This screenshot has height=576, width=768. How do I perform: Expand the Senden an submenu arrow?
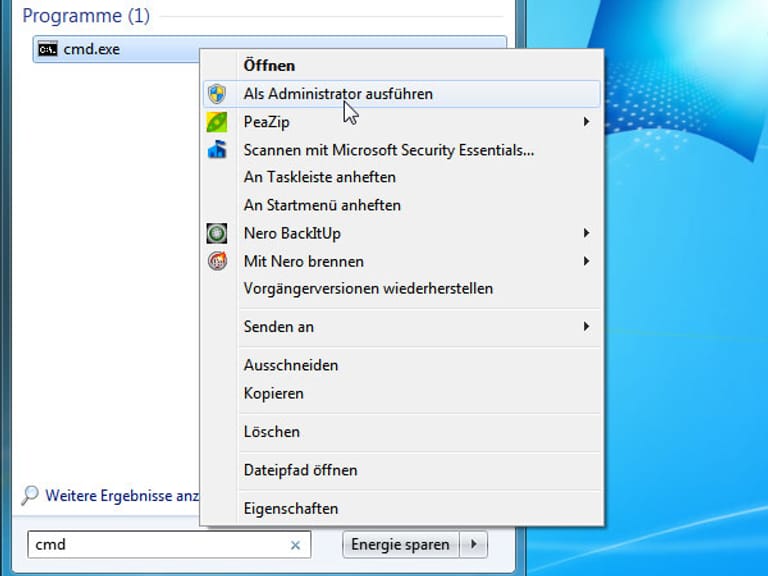coord(586,326)
